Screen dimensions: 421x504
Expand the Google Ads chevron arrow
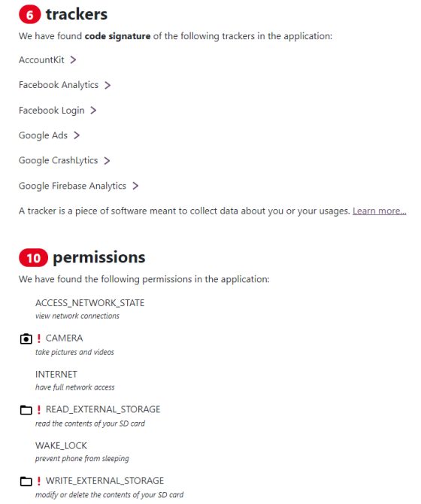pyautogui.click(x=77, y=135)
